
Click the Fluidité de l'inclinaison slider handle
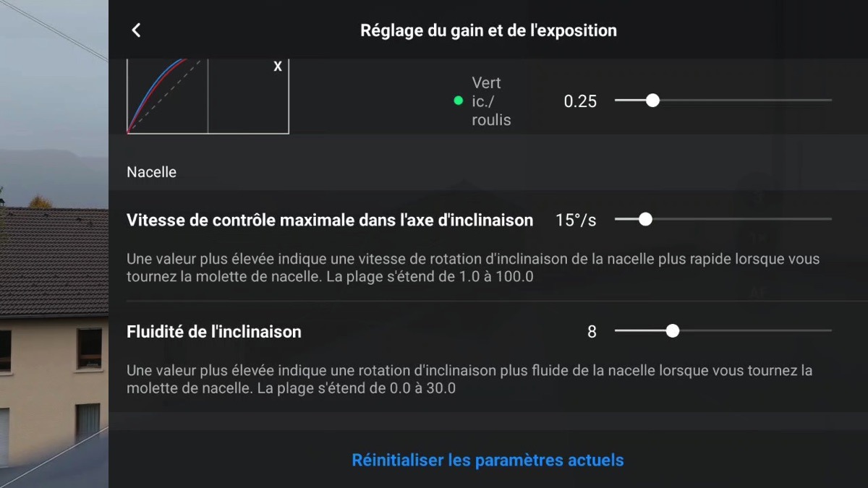pos(673,331)
